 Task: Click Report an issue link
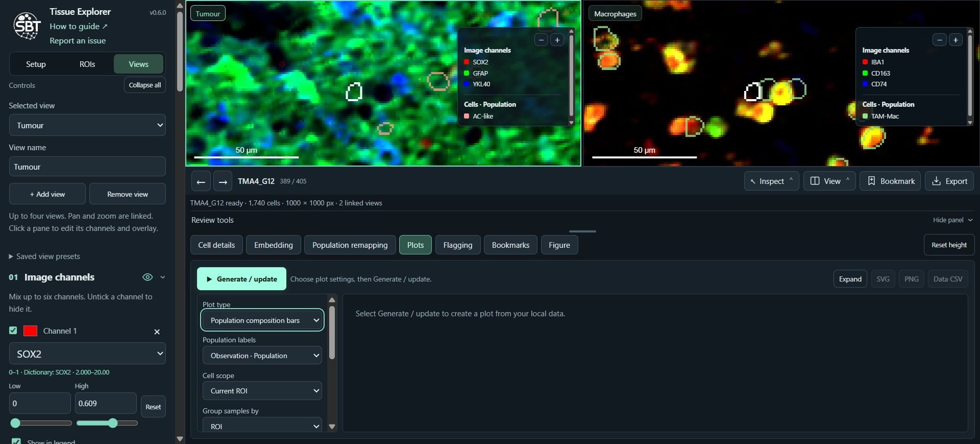[x=78, y=40]
